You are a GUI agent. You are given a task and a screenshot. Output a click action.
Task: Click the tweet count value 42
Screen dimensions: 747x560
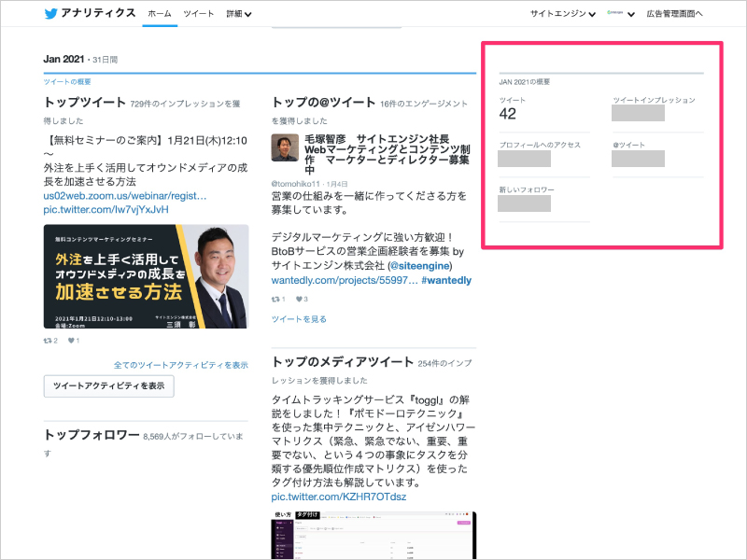tap(508, 114)
